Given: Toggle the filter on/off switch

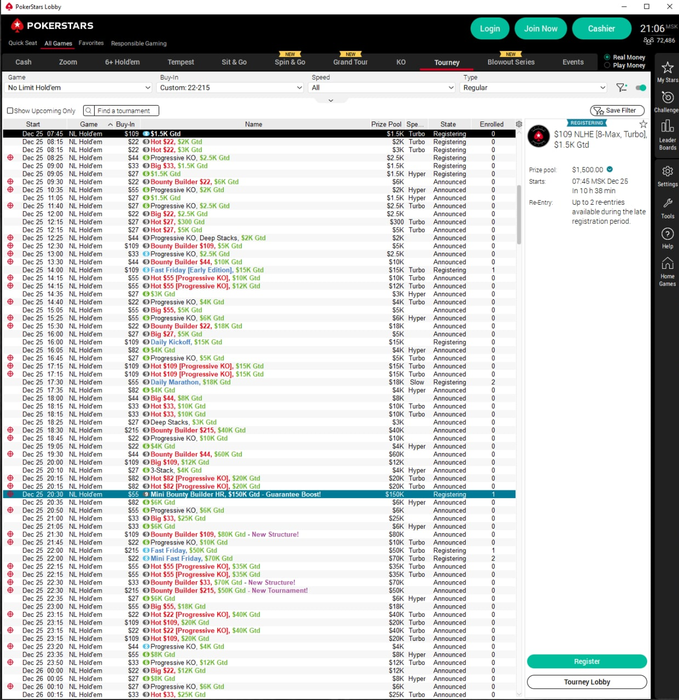Looking at the screenshot, I should (x=641, y=88).
